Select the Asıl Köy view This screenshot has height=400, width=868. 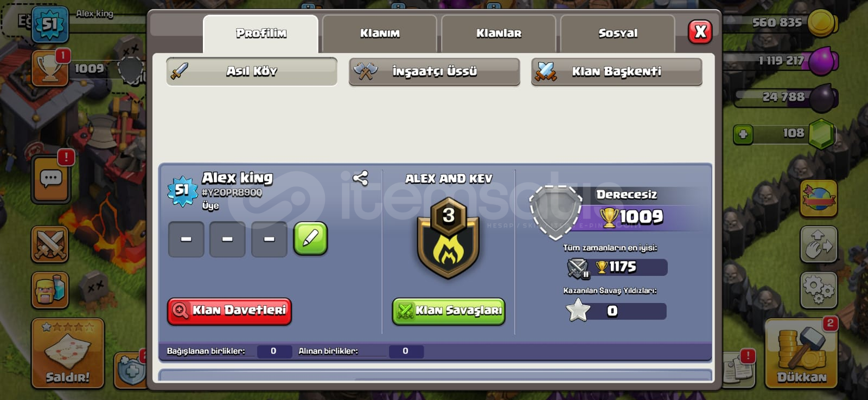[252, 72]
